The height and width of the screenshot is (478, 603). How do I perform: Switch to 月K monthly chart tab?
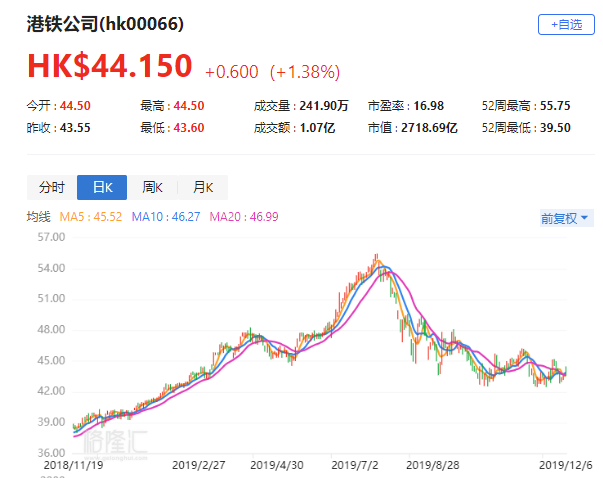(203, 187)
